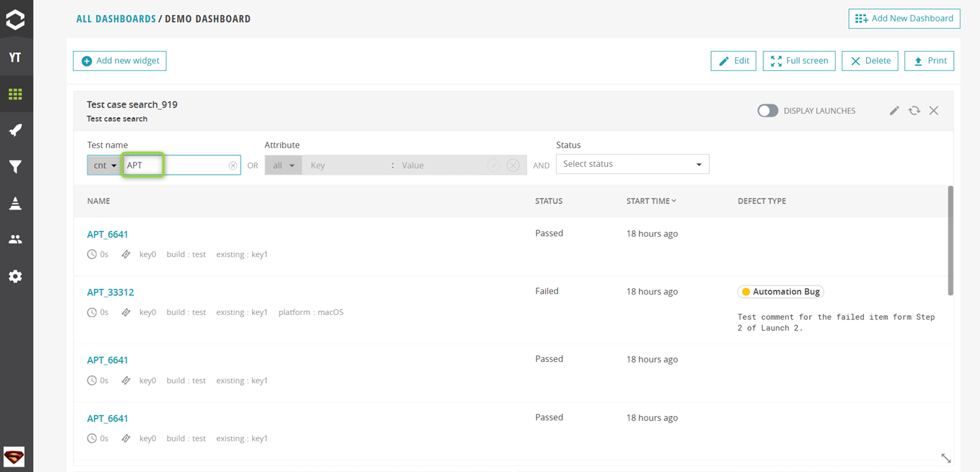Click the Automation Bug defect badge

click(x=780, y=291)
